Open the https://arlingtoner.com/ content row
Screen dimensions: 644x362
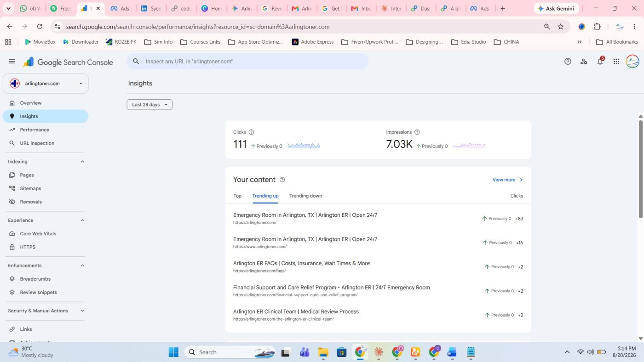378,219
